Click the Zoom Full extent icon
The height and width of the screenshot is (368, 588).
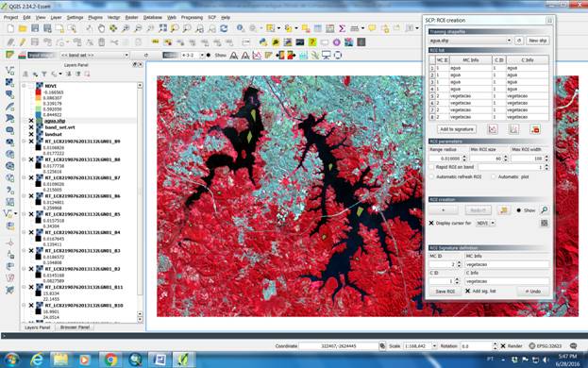click(162, 28)
